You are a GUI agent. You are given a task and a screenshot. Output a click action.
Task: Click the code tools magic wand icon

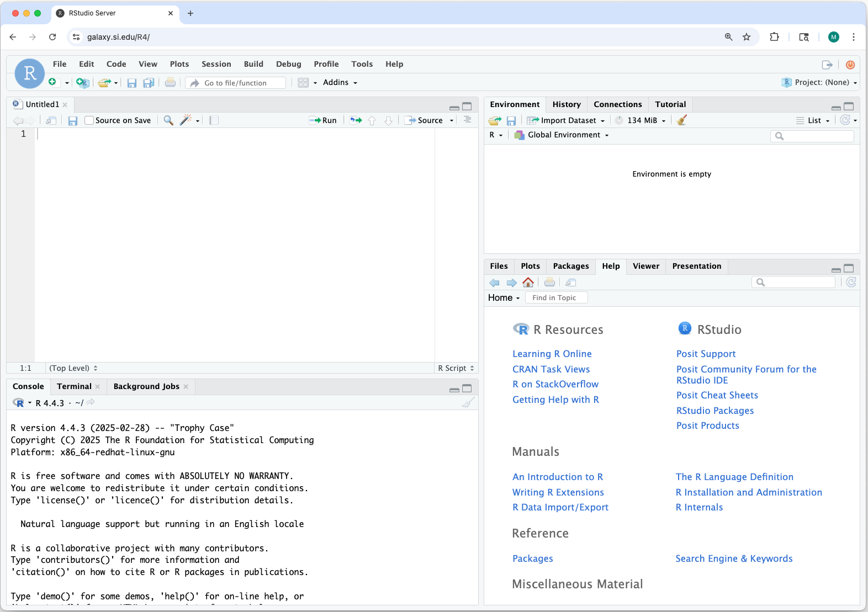click(186, 120)
